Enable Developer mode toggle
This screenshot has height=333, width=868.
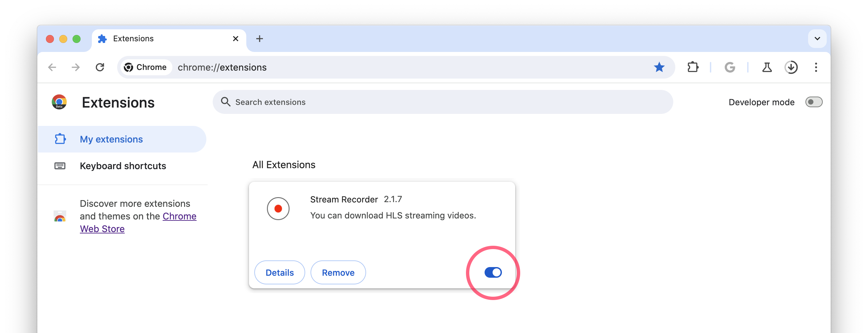(813, 102)
